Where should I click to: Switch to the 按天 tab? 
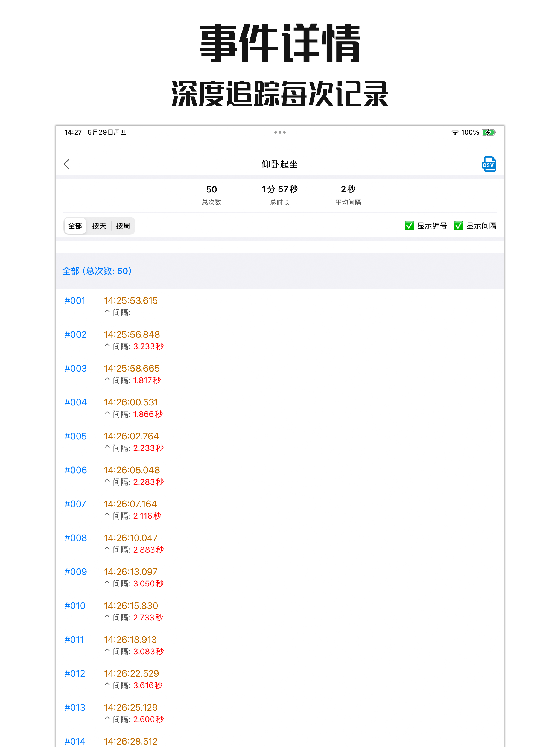tap(99, 226)
